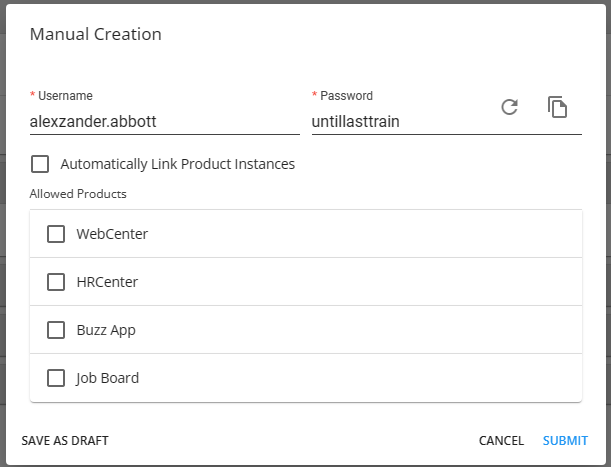
Task: Click the WebCenter product name
Action: point(112,234)
